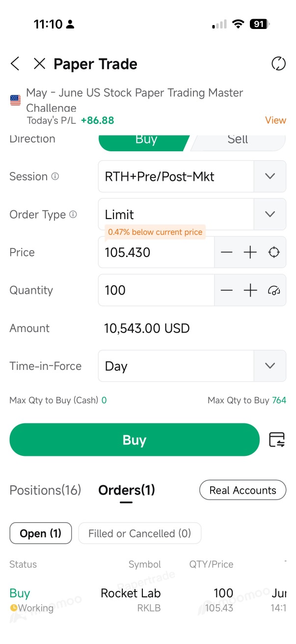Close Paper Trade with X icon
The image size is (296, 644).
(39, 64)
